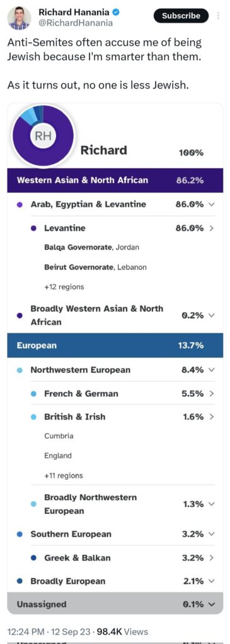The height and width of the screenshot is (644, 230).
Task: Show the +12 regions list under Levantine
Action: tap(64, 287)
